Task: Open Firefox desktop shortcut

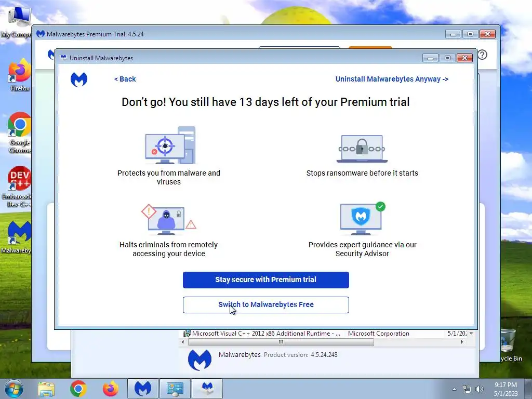Action: point(20,75)
